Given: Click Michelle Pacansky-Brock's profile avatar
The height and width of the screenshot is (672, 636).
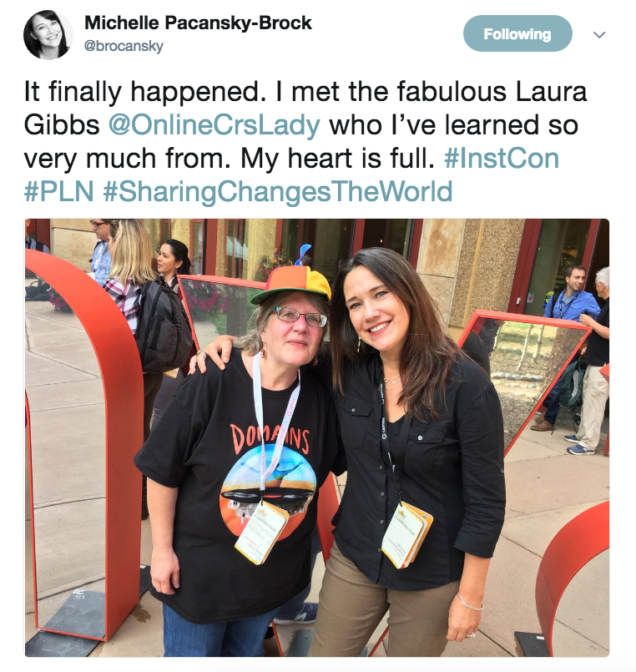Looking at the screenshot, I should coord(48,34).
